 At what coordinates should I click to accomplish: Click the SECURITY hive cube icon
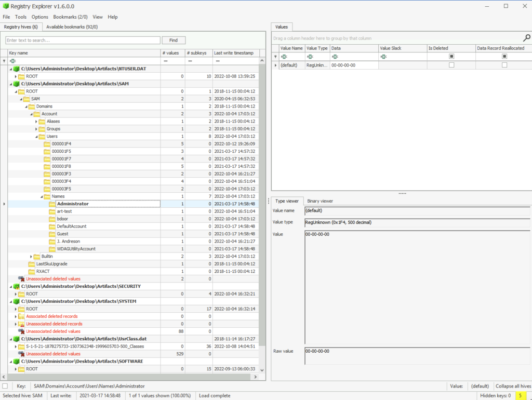(16, 286)
